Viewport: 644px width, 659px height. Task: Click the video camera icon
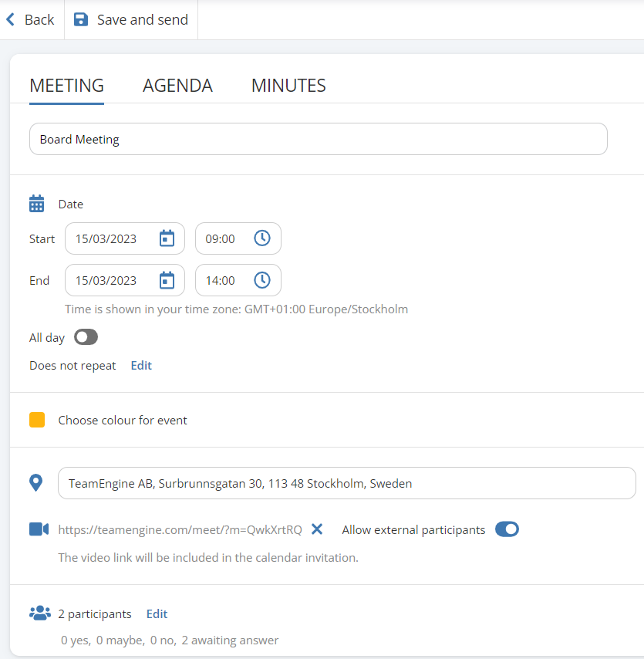point(39,529)
